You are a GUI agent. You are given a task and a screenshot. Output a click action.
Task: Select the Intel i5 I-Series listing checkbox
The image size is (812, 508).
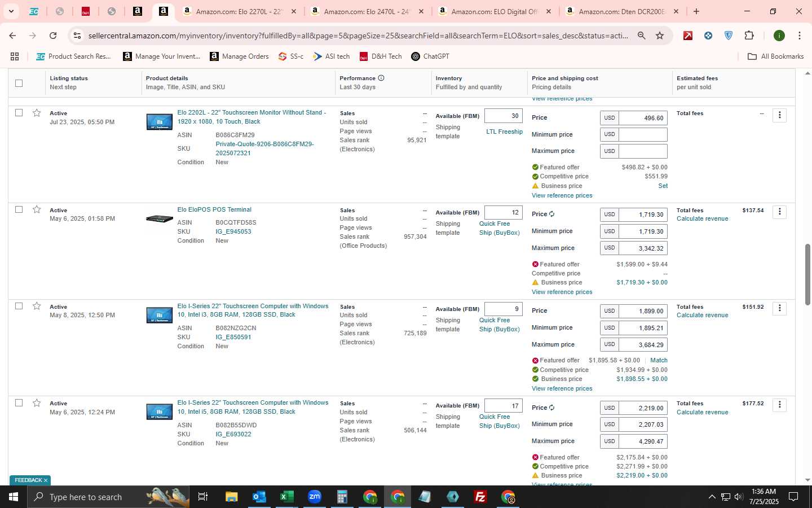(19, 403)
